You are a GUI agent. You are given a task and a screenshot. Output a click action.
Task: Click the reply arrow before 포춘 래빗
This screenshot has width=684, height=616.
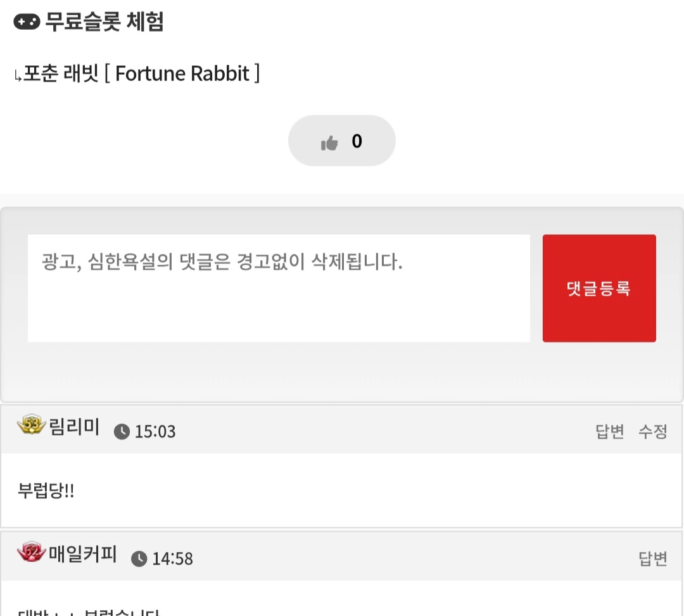pyautogui.click(x=18, y=77)
